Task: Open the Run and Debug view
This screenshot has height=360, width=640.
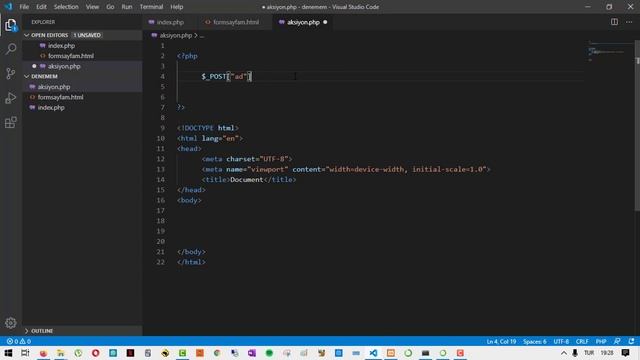Action: click(11, 98)
